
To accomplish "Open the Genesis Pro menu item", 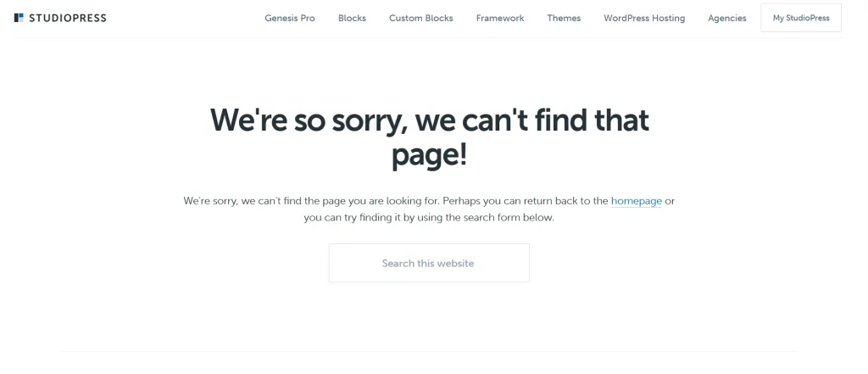I will point(290,18).
